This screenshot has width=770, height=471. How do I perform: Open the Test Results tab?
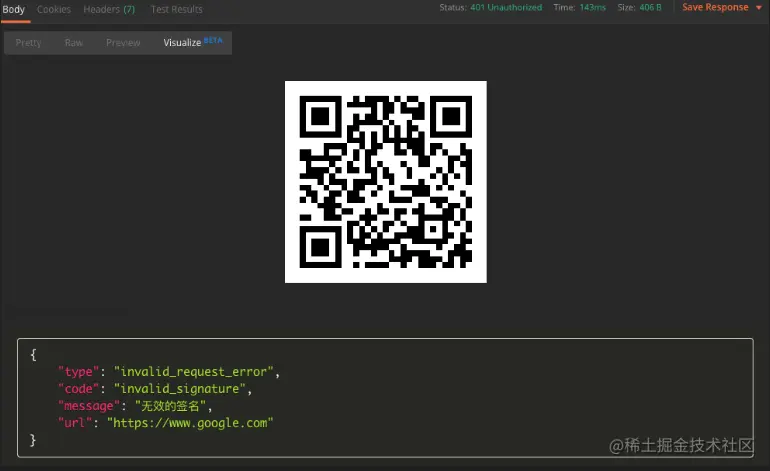pos(176,9)
